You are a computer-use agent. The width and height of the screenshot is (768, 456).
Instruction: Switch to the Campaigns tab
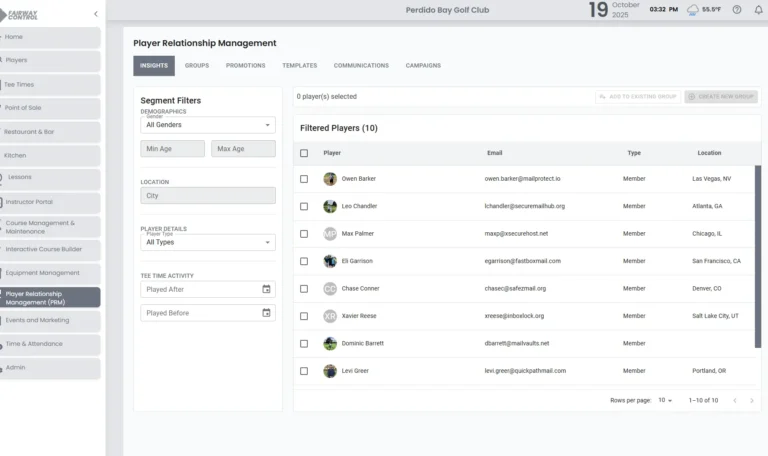pos(423,66)
